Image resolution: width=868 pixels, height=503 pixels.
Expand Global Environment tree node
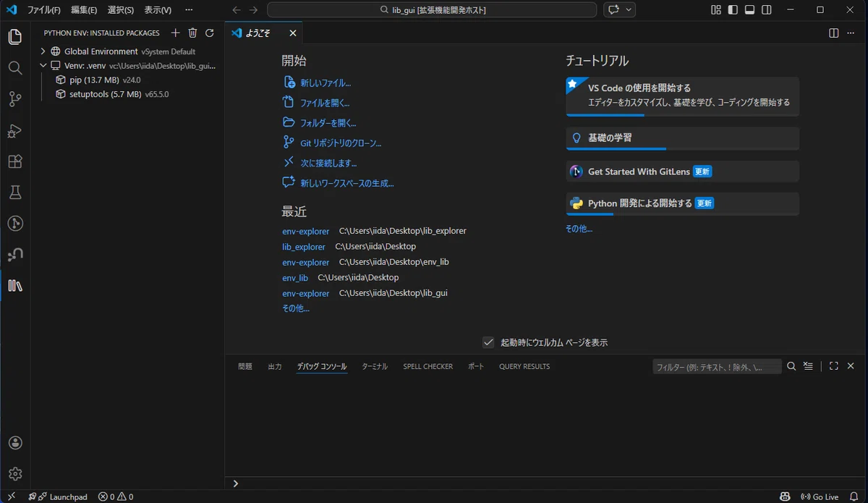coord(43,51)
